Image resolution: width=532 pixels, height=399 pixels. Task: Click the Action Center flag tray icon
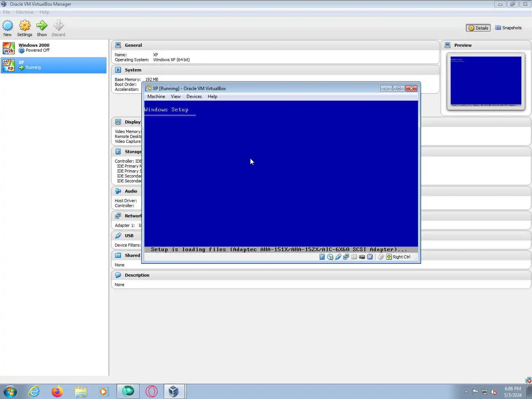(x=475, y=392)
